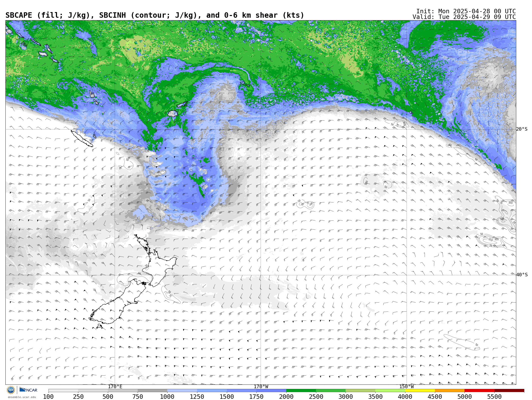Click the colorbar label 2000
532x400 pixels.
(x=286, y=397)
